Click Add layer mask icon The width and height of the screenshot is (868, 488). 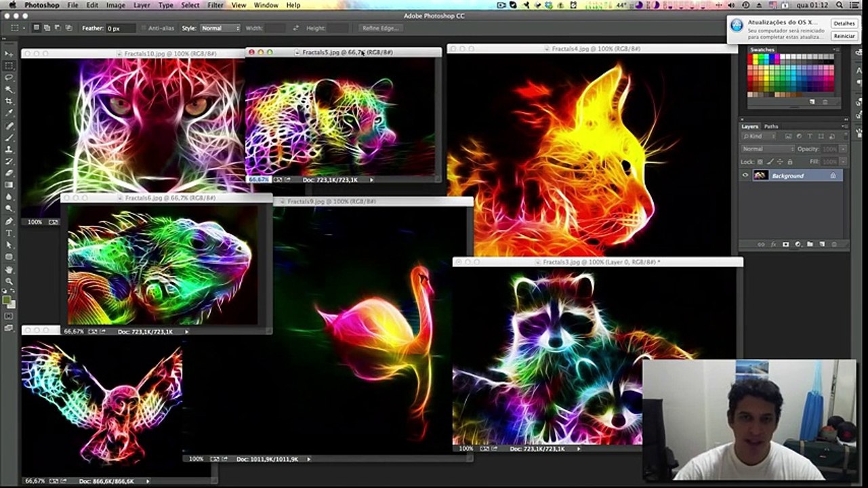pyautogui.click(x=785, y=244)
